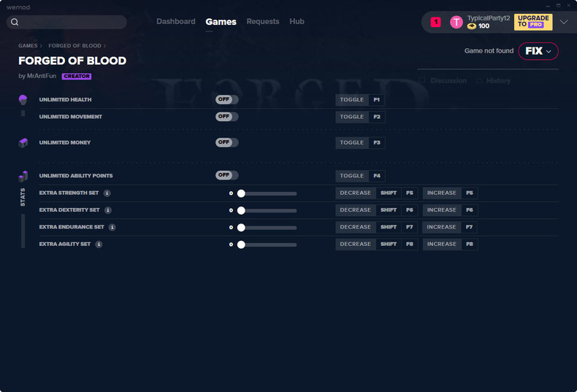Switch to the Hub tab

297,21
